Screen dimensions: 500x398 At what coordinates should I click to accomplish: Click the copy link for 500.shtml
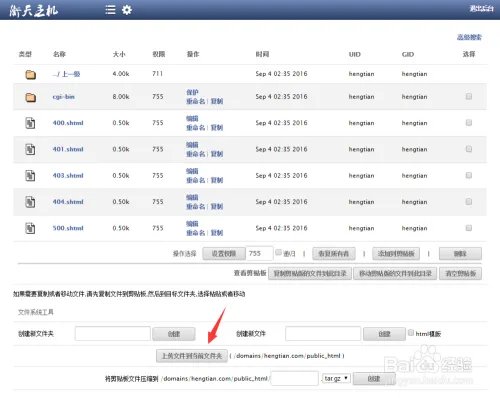(217, 233)
